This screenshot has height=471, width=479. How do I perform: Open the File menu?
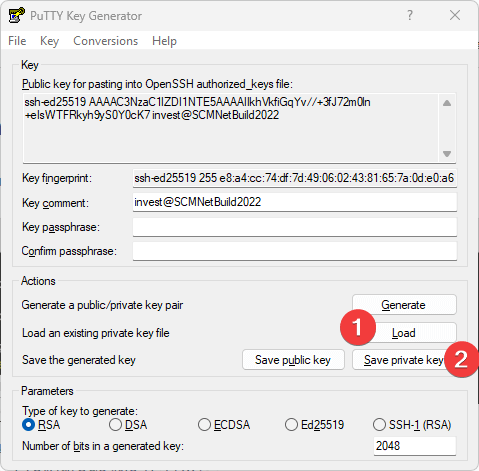pos(17,41)
